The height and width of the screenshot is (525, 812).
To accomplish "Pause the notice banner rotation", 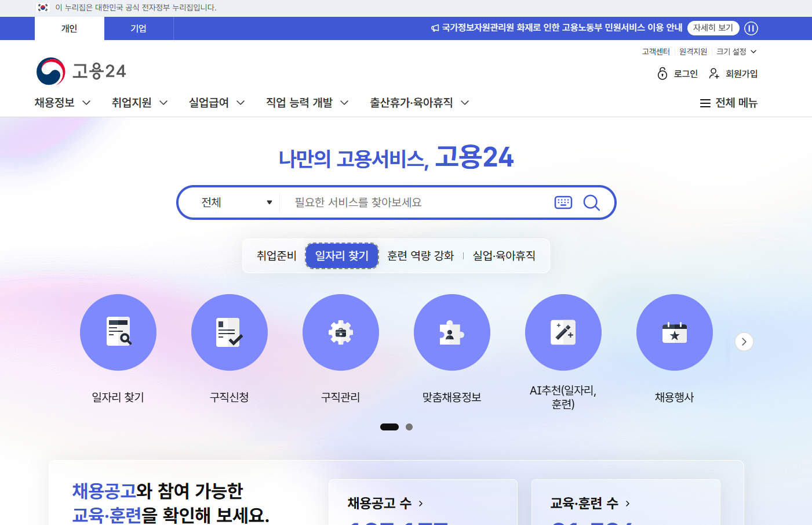I will coord(751,28).
